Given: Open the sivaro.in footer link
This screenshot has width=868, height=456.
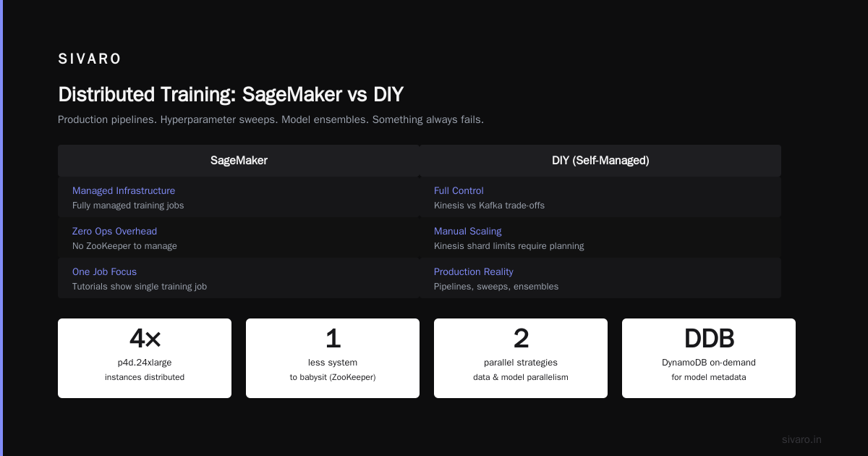Looking at the screenshot, I should coord(801,439).
